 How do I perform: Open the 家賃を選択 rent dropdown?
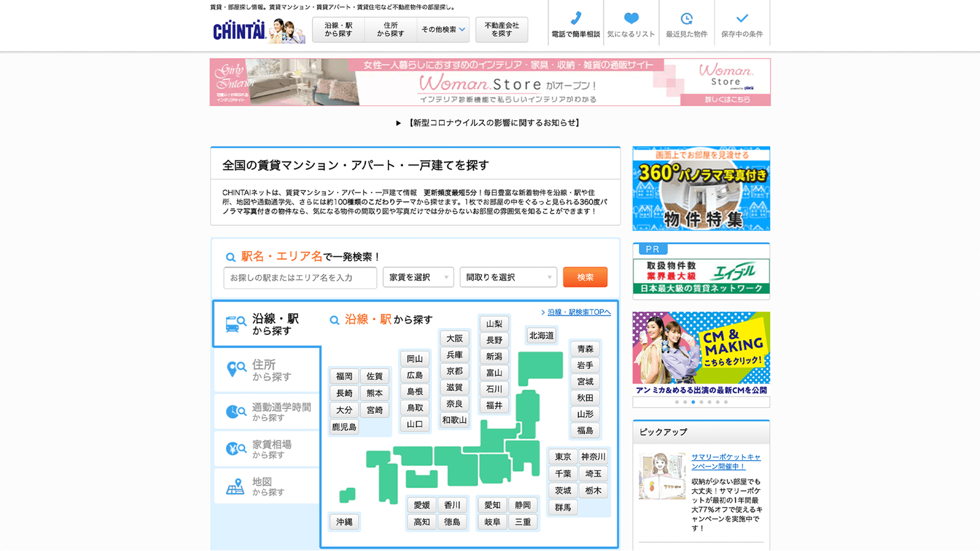click(x=418, y=277)
